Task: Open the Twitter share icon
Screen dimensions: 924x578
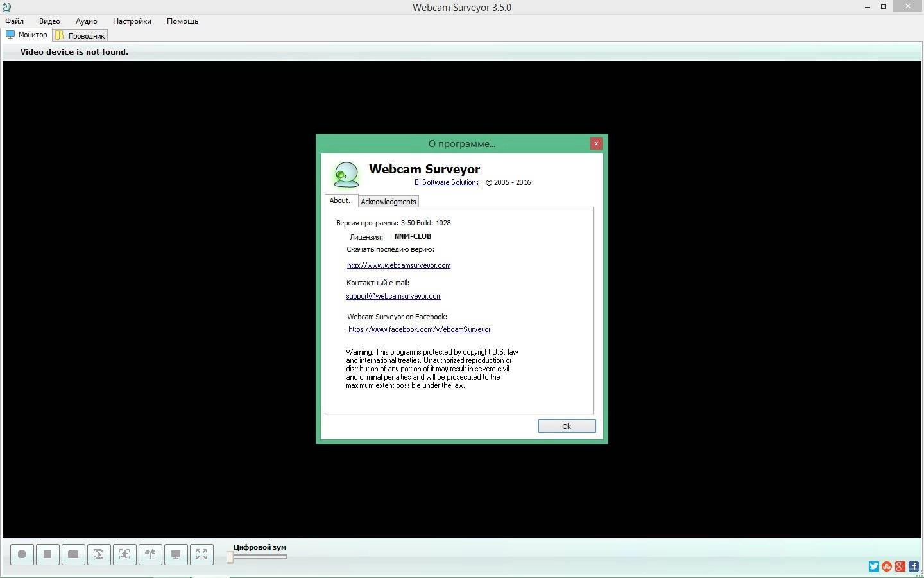Action: coord(873,566)
